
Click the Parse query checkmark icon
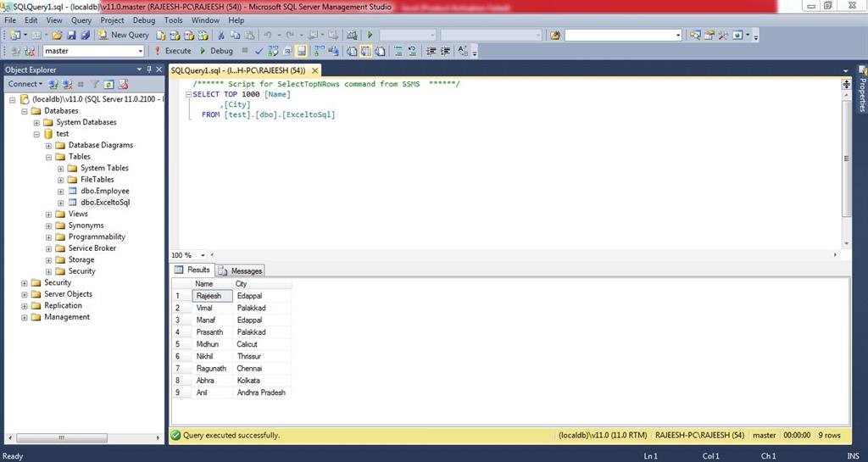coord(259,51)
